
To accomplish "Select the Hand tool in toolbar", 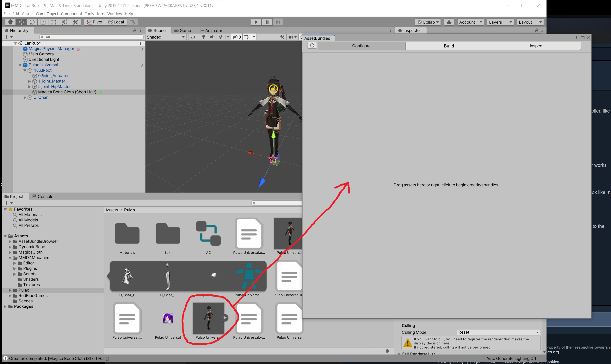I will (10, 22).
